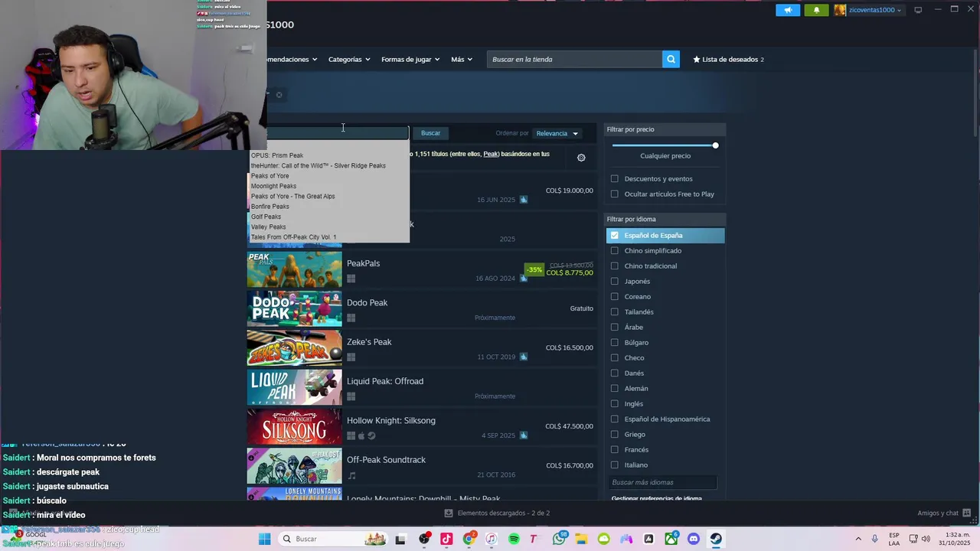Open Google Chrome from the taskbar
Screen dimensions: 980x551
(x=469, y=539)
